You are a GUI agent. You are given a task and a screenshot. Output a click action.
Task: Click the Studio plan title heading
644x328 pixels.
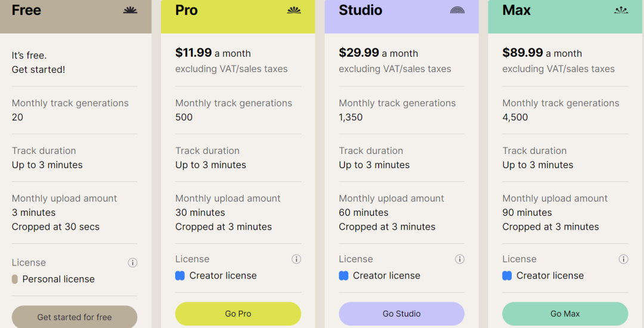coord(360,10)
